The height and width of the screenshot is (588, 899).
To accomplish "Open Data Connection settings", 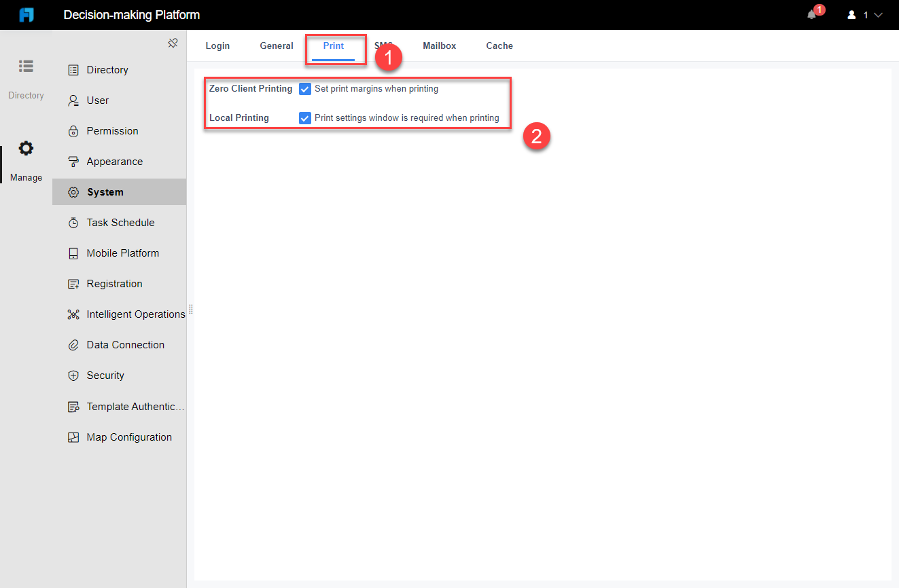I will point(125,344).
